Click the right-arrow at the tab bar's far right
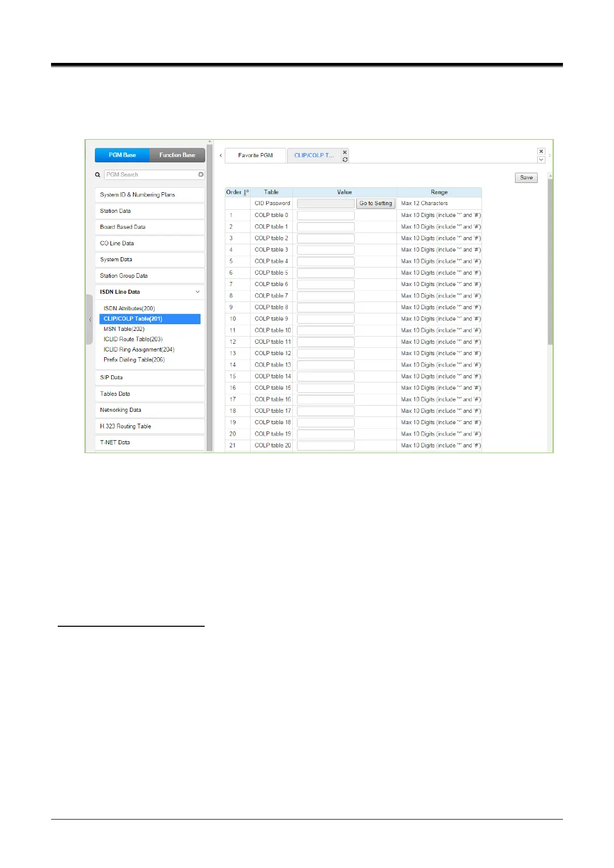Screen dimensions: 614x868 pos(550,155)
